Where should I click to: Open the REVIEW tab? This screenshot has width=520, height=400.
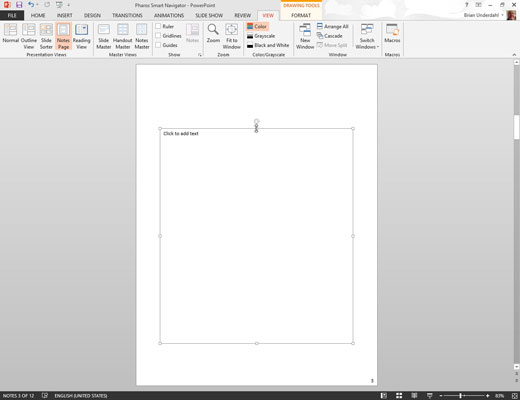242,15
